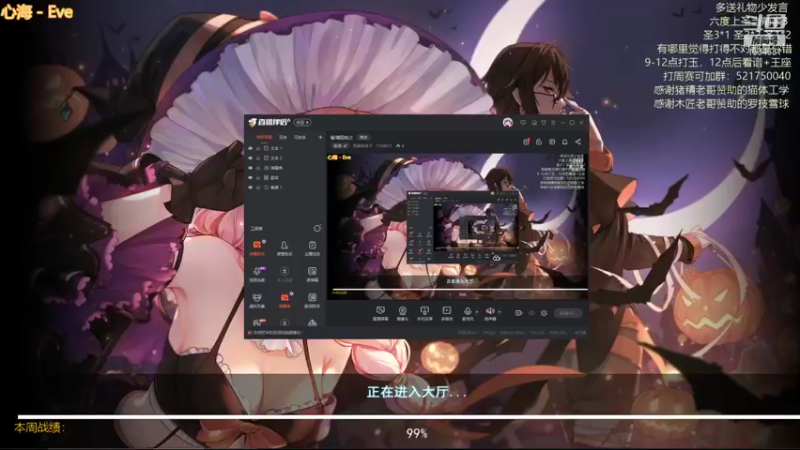Expand speaker dropdown arrow
This screenshot has width=800, height=450.
[x=499, y=312]
